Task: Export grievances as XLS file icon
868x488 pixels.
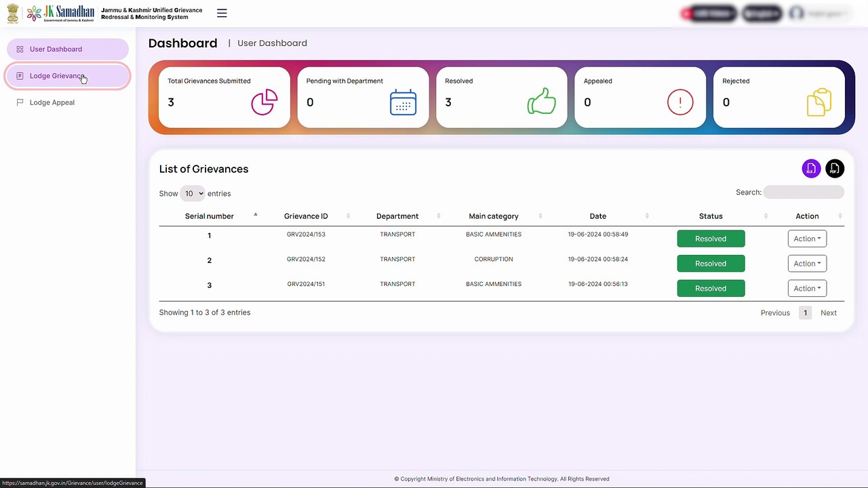Action: coord(811,169)
